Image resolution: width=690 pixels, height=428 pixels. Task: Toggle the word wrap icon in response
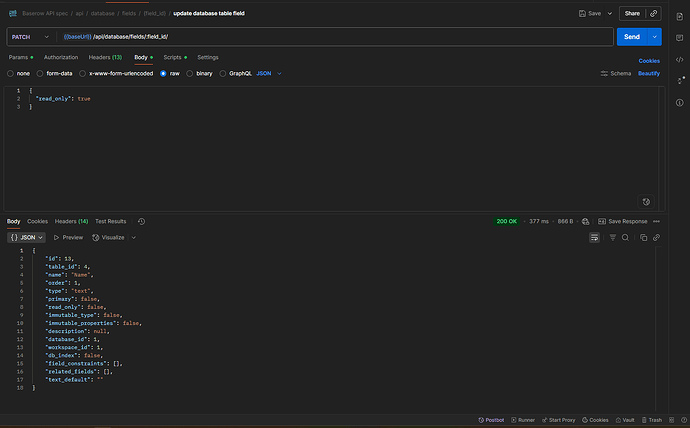[x=594, y=237]
